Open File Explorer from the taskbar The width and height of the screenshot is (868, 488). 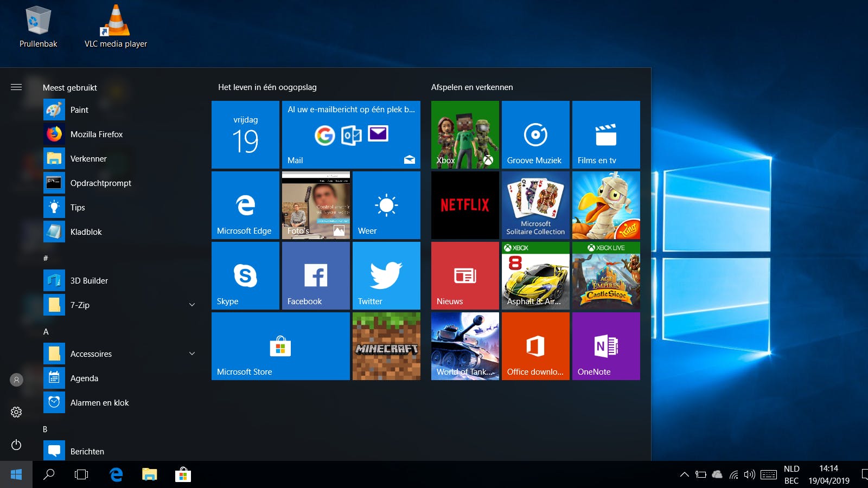coord(149,474)
